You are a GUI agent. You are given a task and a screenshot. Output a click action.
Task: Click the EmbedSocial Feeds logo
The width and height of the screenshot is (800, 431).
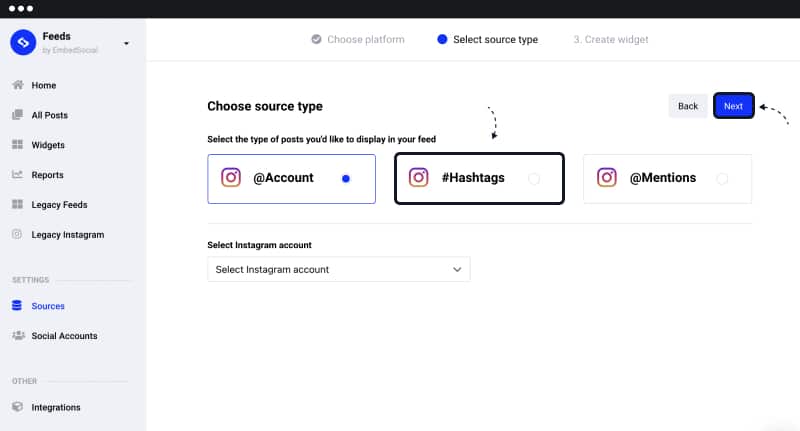[23, 42]
